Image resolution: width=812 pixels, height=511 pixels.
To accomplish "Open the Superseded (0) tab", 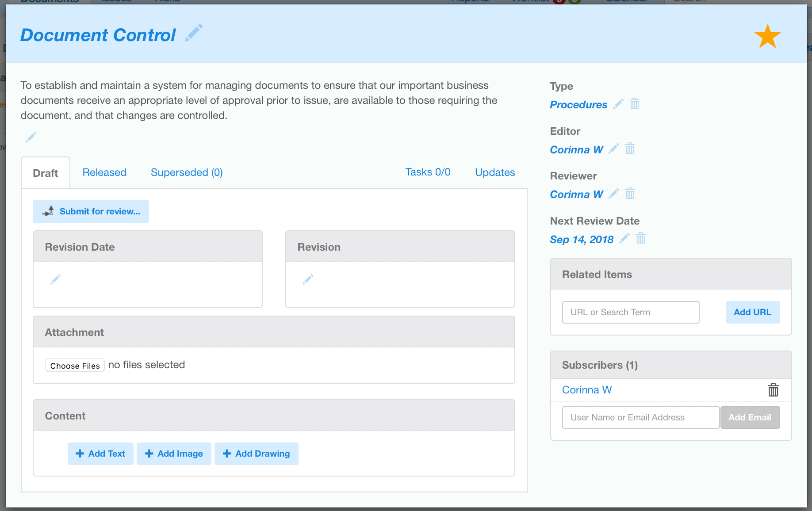I will [187, 172].
